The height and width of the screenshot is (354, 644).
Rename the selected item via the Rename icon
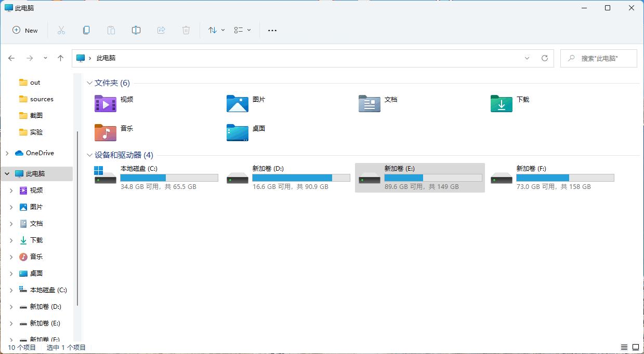coord(136,30)
